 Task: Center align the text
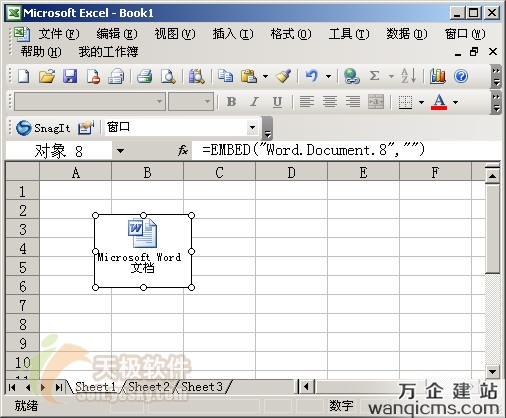pyautogui.click(x=330, y=102)
